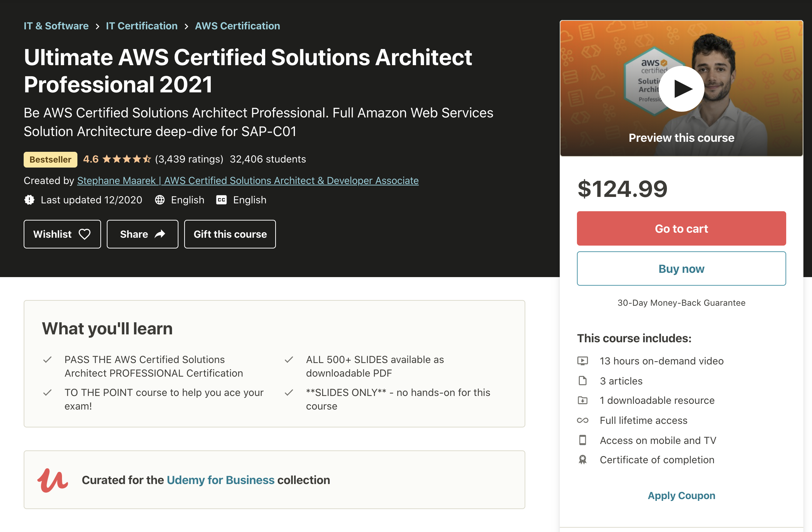Open instructor Stephane Maarek's profile link
Screen dimensions: 812x532
(x=248, y=180)
